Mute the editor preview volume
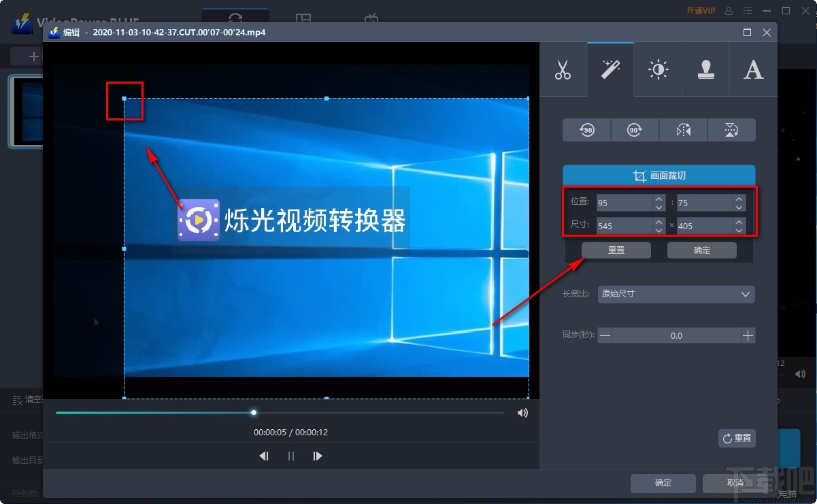The image size is (817, 504). [522, 412]
